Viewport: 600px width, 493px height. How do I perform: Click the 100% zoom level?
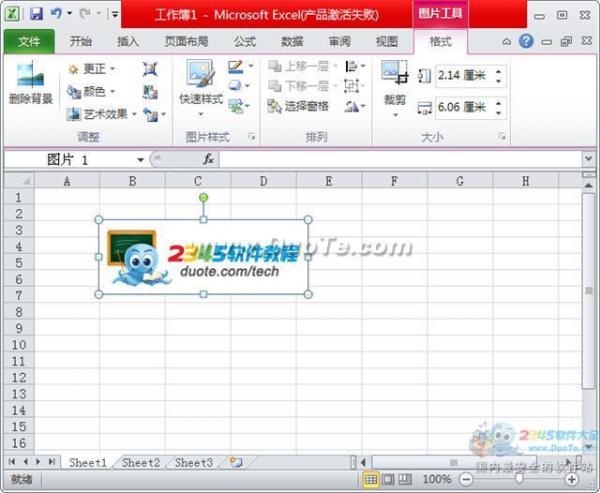[437, 479]
